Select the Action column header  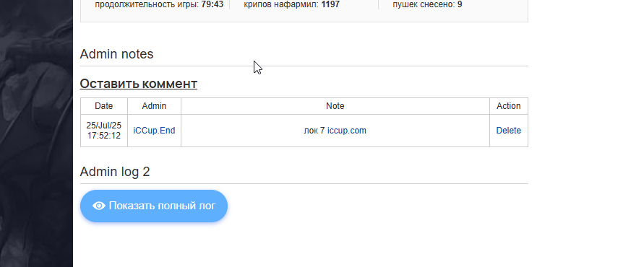(508, 106)
